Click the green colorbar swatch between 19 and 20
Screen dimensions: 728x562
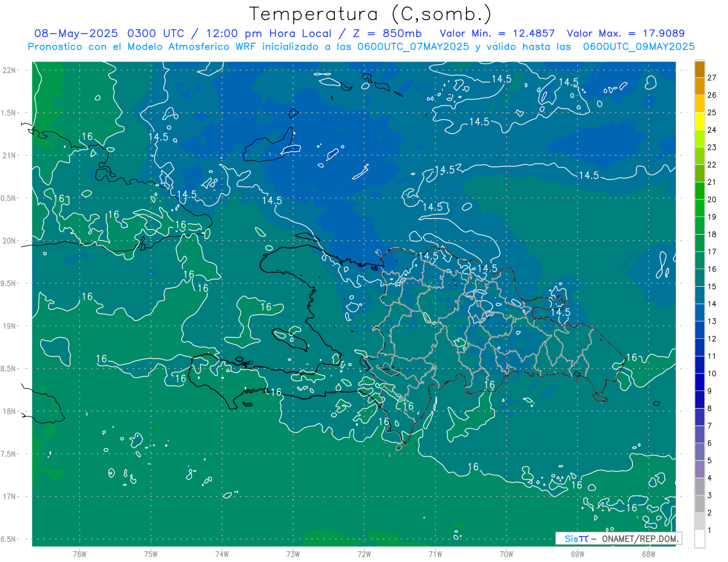pos(699,208)
